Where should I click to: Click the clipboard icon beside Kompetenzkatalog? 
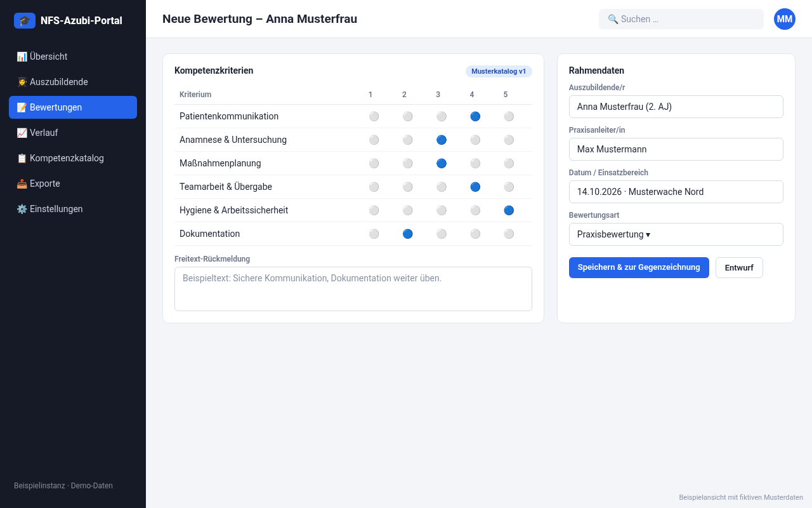point(22,158)
